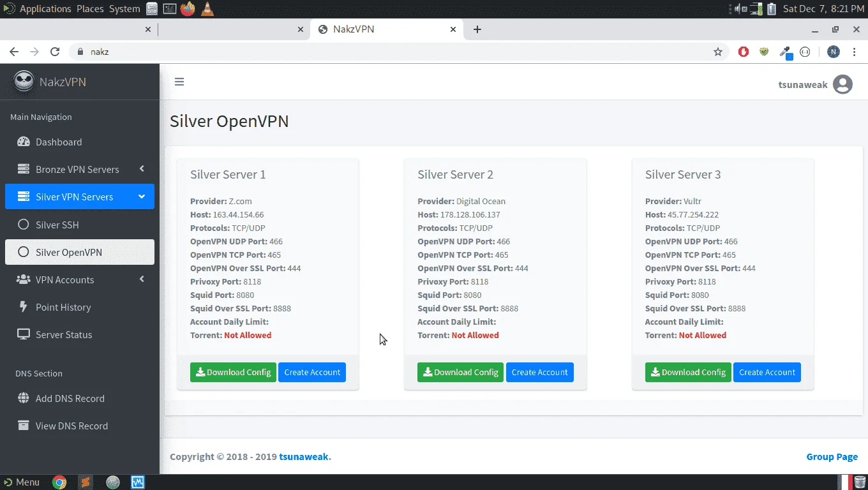This screenshot has height=490, width=868.
Task: Open the System menu
Action: click(x=124, y=9)
